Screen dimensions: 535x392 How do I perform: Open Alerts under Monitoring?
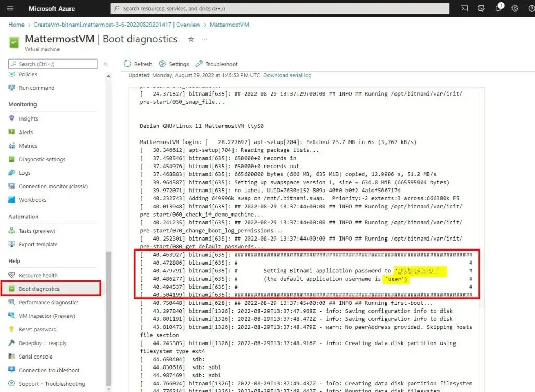point(26,132)
